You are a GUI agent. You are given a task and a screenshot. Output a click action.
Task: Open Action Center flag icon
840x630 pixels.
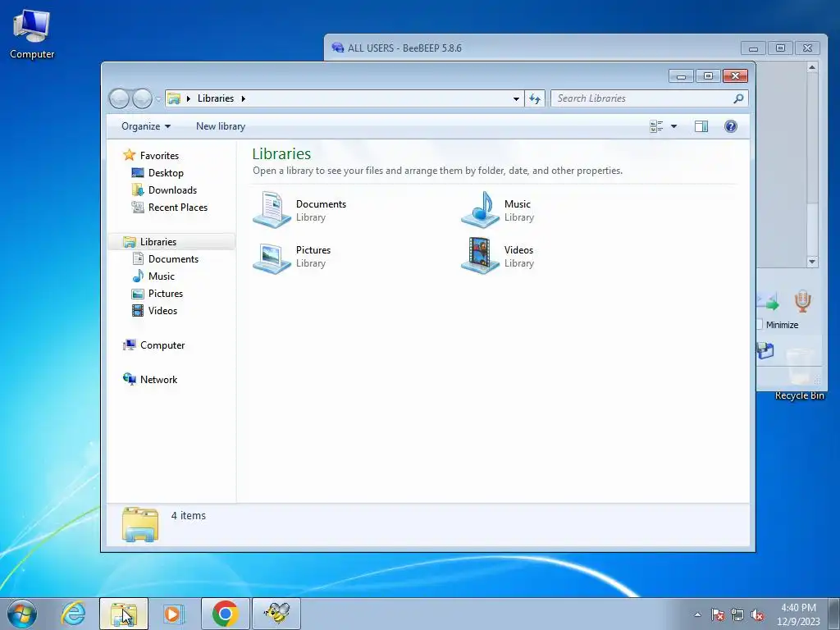718,614
